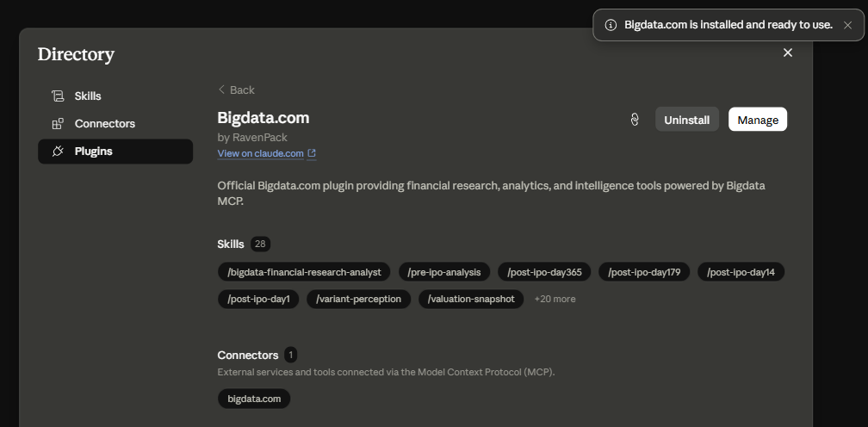868x427 pixels.
Task: Select the /variant-perception skill chip
Action: [359, 300]
